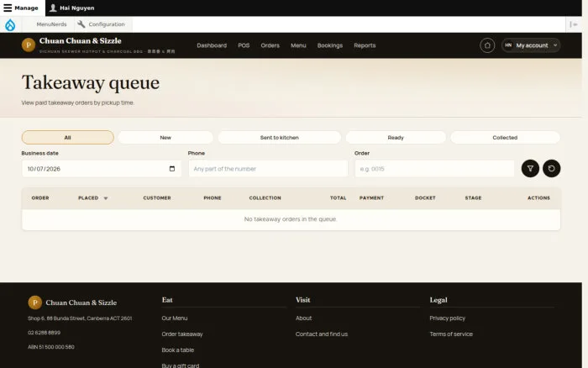Click the Chuan Chuan & Sizzle header logo

click(29, 45)
